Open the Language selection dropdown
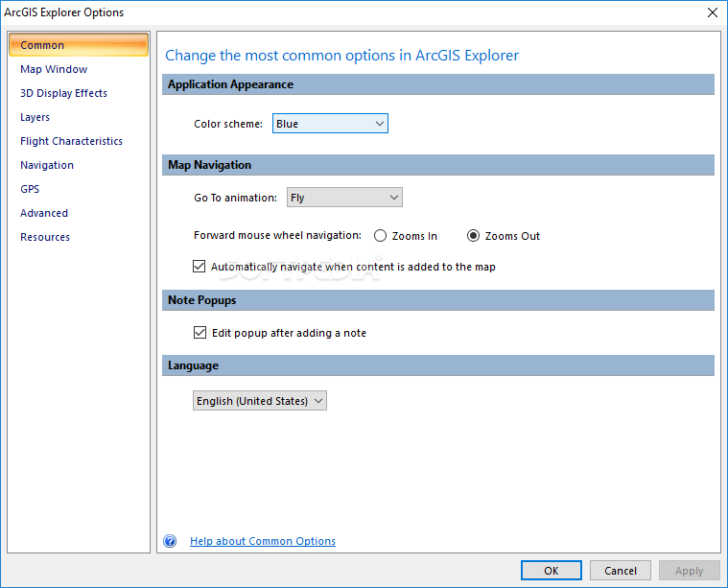The image size is (728, 588). [x=259, y=401]
